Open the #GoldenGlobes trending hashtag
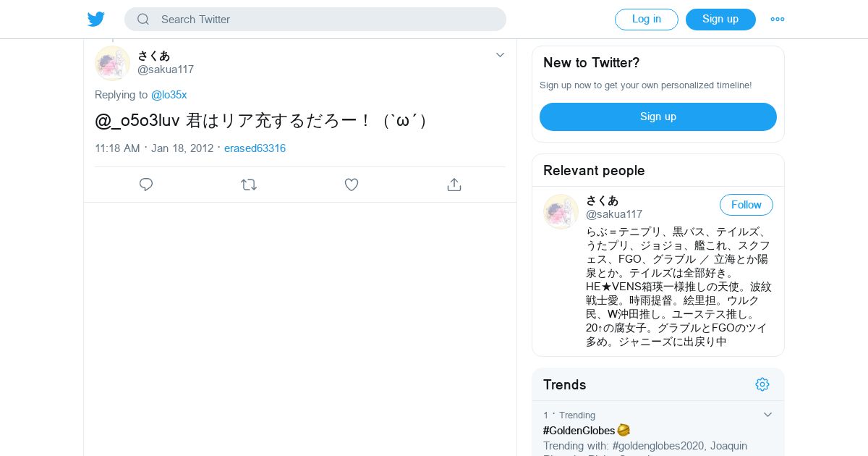Viewport: 868px width, 456px height. [579, 431]
